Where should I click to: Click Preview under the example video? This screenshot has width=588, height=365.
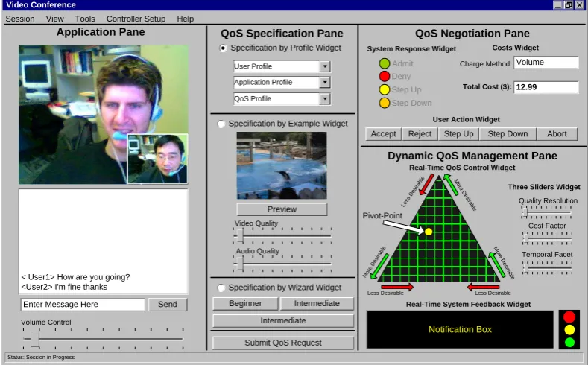tap(282, 209)
